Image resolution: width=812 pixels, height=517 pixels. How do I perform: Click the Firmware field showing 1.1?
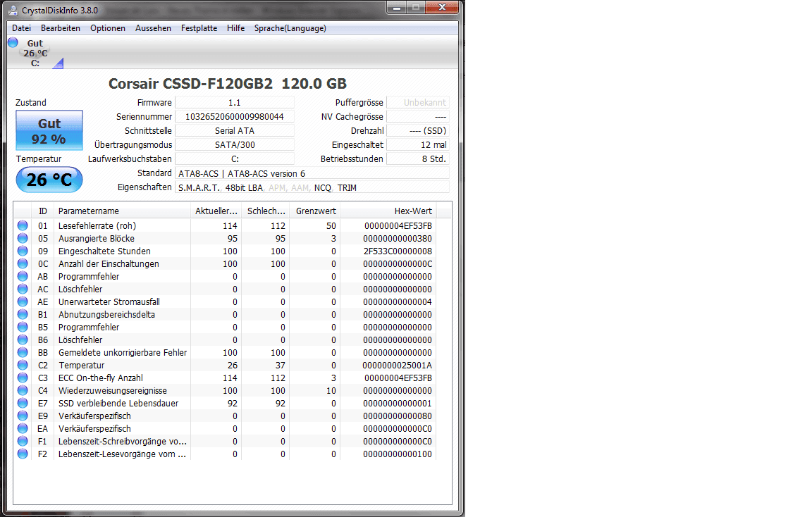[x=235, y=102]
